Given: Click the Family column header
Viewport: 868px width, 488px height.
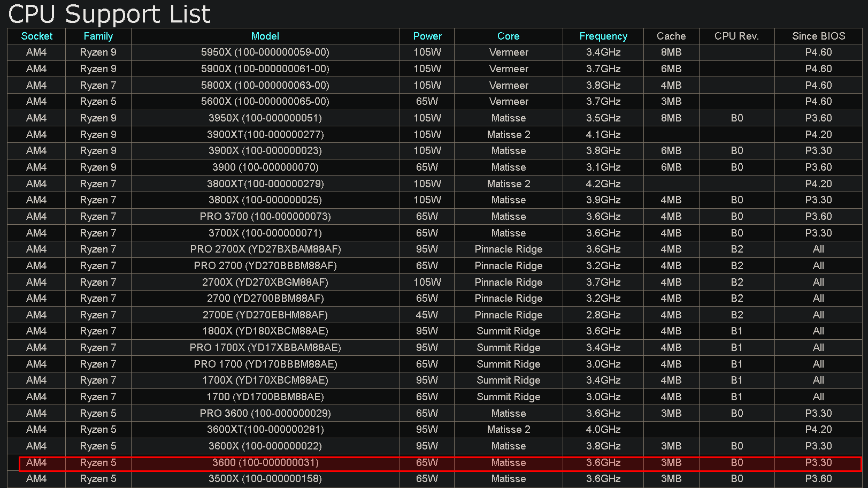Looking at the screenshot, I should pos(98,36).
